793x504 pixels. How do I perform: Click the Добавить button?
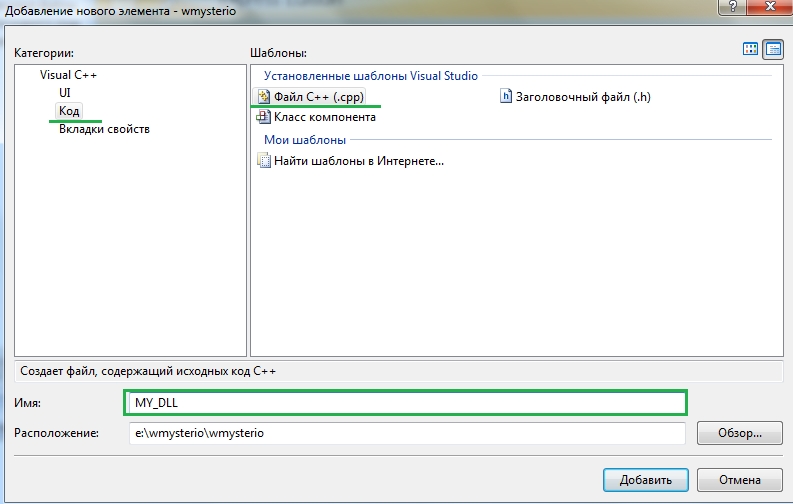[645, 478]
